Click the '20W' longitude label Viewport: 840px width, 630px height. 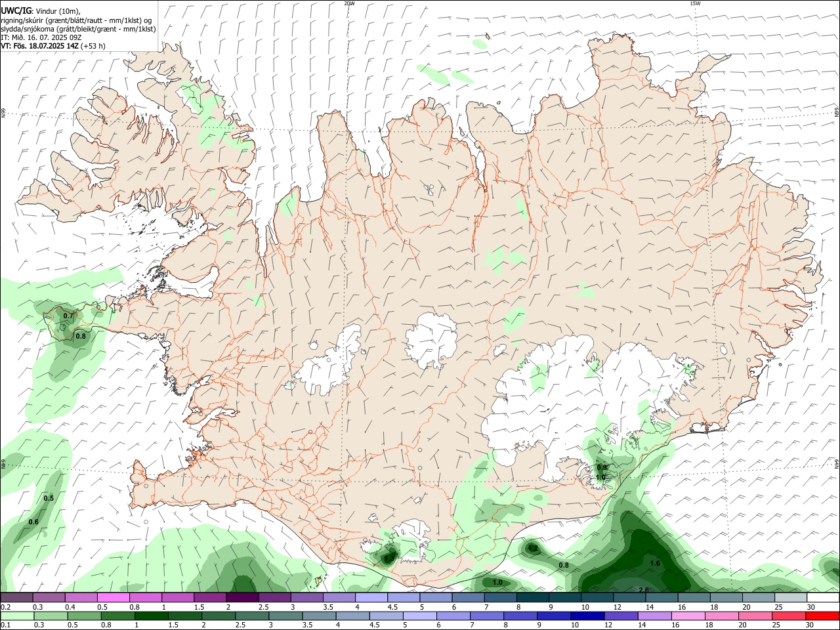click(x=349, y=3)
